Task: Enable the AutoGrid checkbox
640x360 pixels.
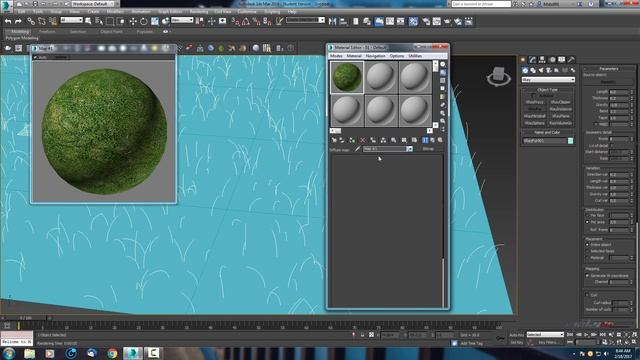Action: 533,96
